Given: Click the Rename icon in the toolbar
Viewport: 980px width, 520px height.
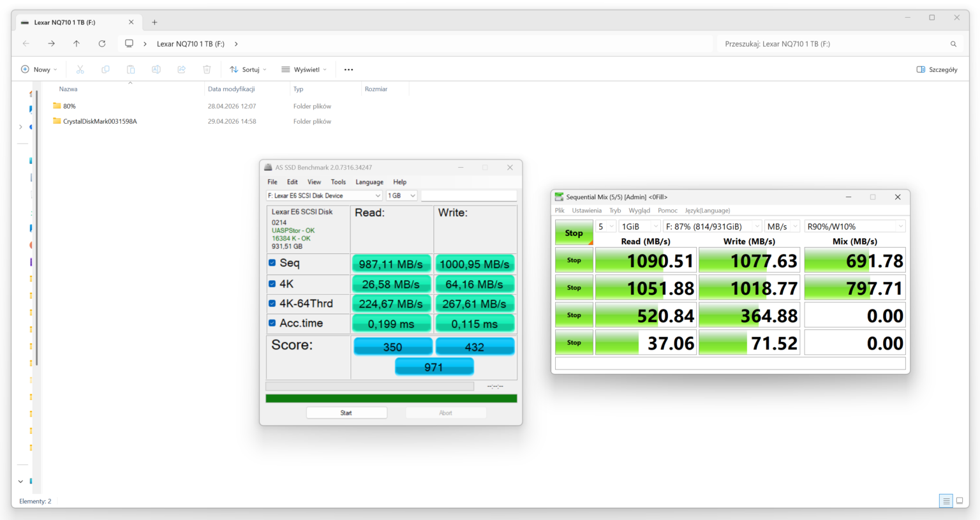Looking at the screenshot, I should click(156, 69).
